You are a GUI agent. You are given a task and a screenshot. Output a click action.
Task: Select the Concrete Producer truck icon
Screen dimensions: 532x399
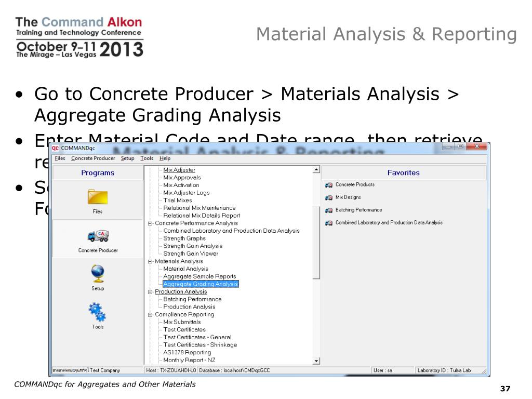(98, 236)
